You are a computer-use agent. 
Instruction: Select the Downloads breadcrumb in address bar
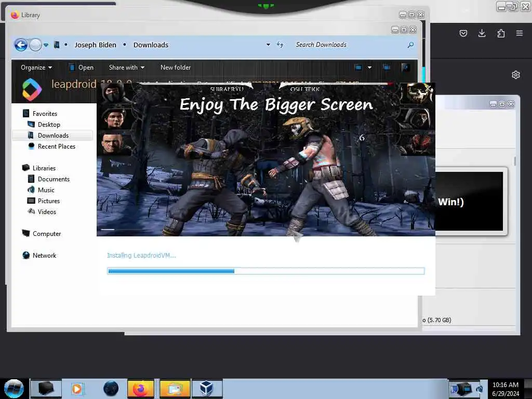(x=151, y=45)
